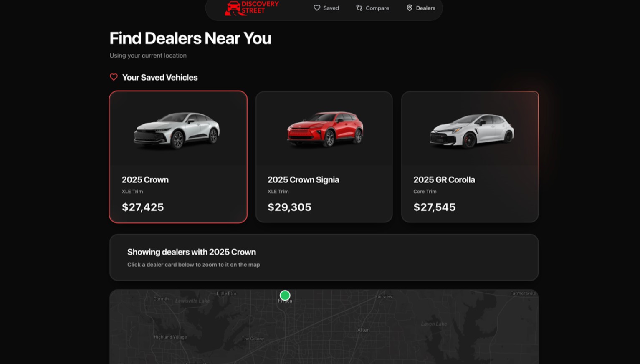This screenshot has height=364, width=640.
Task: Click the Allen label on the map
Action: pyautogui.click(x=364, y=330)
